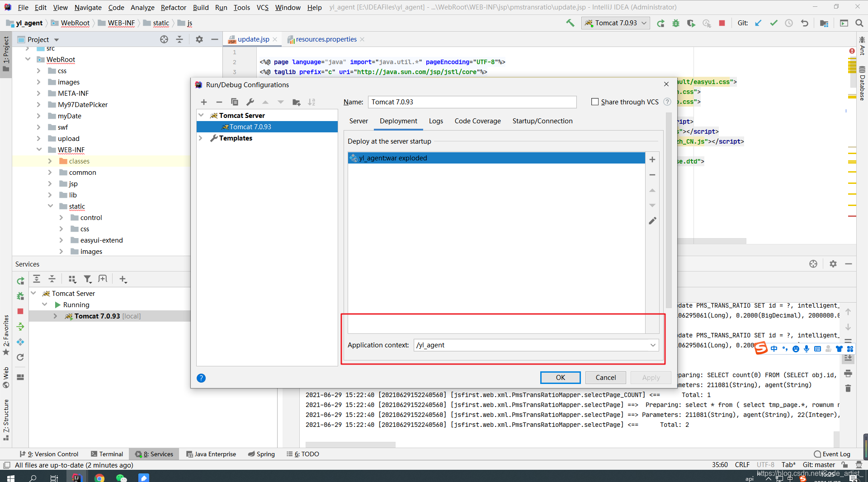
Task: Open Windows Start menu
Action: 10,477
